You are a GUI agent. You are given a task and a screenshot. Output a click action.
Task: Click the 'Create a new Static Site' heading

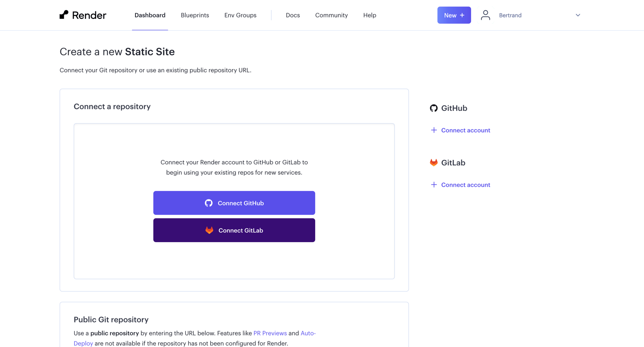(117, 52)
